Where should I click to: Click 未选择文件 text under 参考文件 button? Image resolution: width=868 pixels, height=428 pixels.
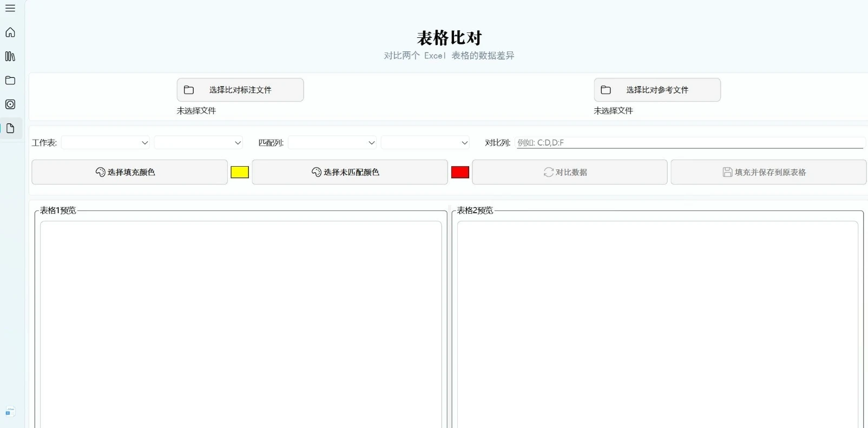click(613, 111)
